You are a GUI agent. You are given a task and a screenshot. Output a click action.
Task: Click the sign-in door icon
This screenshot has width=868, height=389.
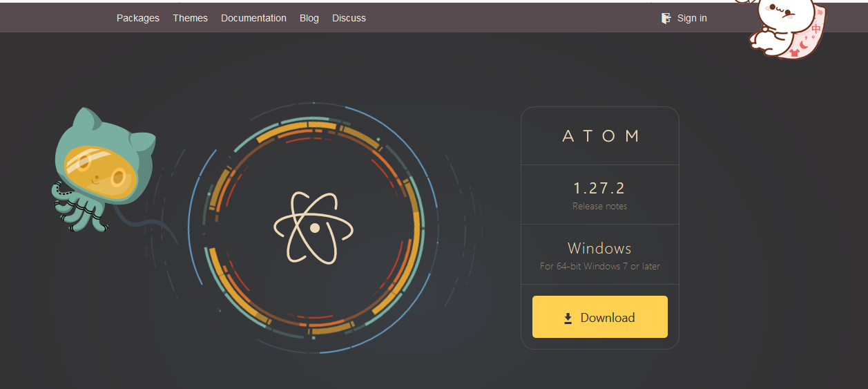pyautogui.click(x=666, y=18)
